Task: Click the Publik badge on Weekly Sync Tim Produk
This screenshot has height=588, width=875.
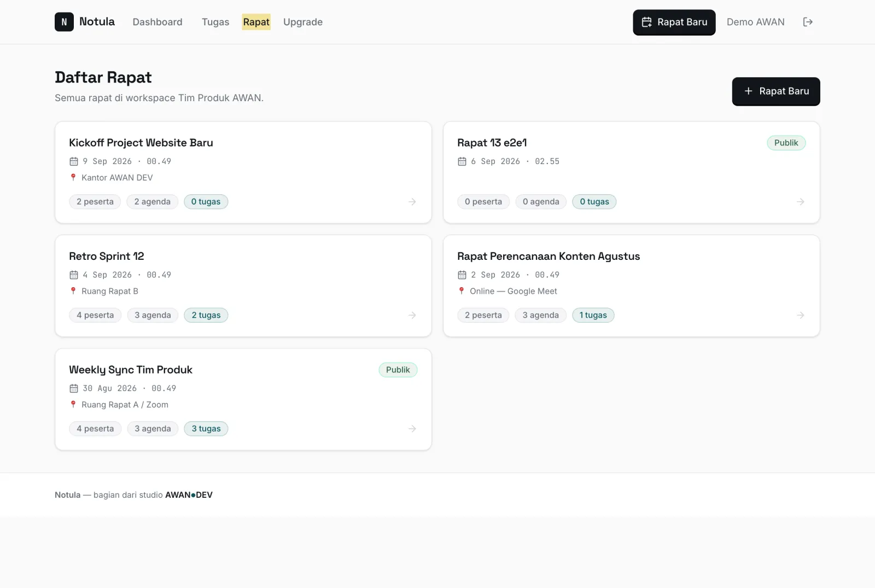Action: point(398,370)
